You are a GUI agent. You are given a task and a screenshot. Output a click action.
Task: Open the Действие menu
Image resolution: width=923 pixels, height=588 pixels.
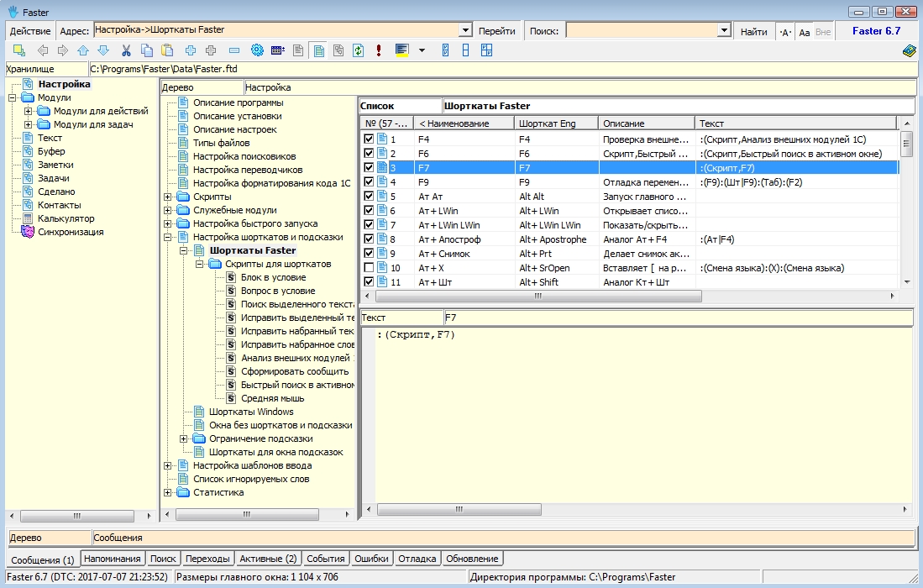point(30,31)
